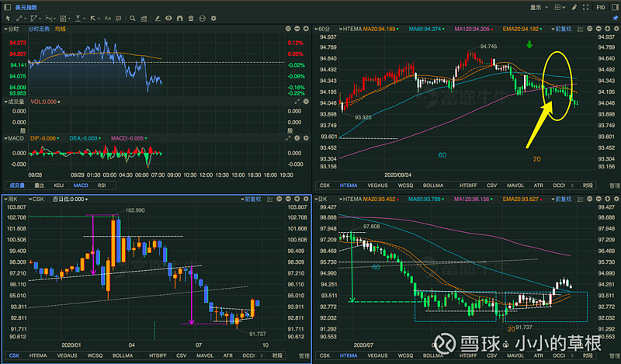Select VEGAUS tab under 60分 chart
Screen dimensions: 621x364
(x=377, y=185)
